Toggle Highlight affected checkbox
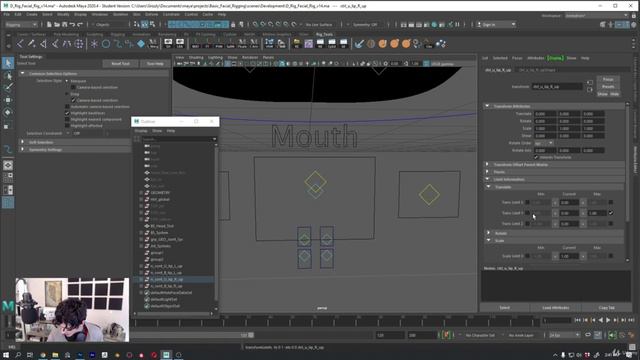Screen dimensions: 640x360 tap(67, 126)
